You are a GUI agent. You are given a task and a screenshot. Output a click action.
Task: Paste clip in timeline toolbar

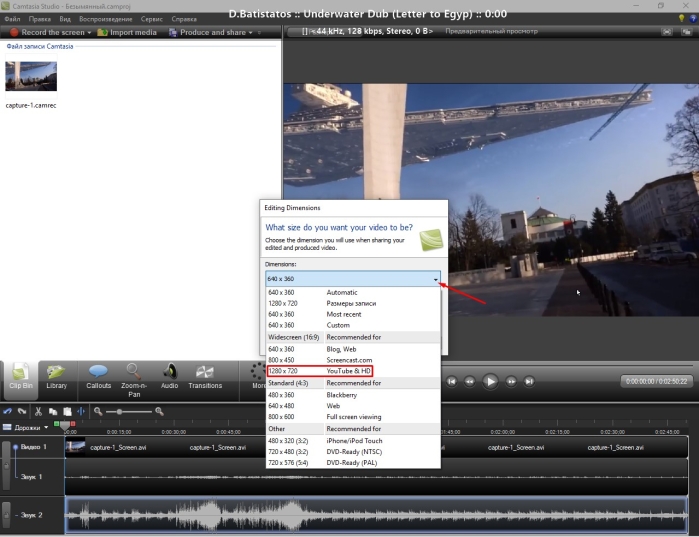coord(67,411)
